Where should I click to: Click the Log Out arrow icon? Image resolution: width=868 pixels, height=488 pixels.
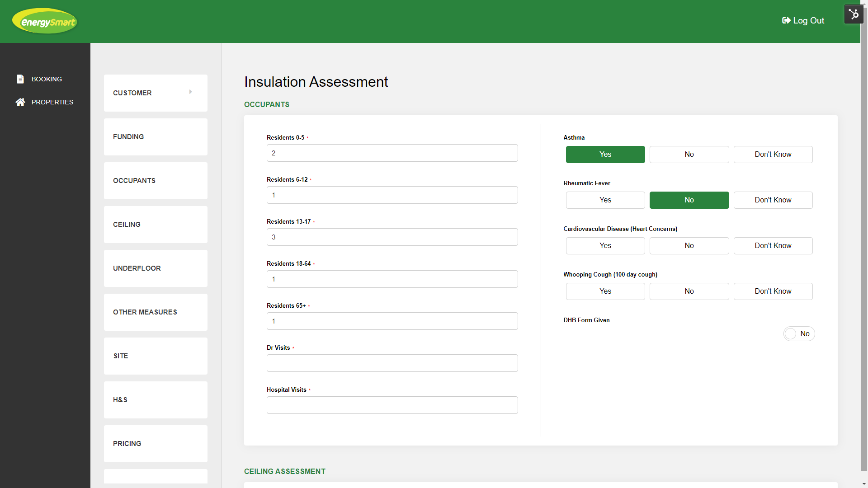[x=786, y=21]
